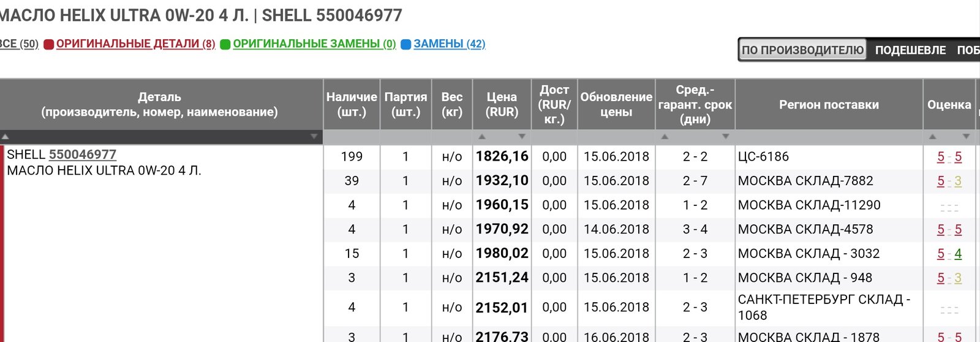Open rating 5-4 for МОСКВА СКЛАД - 3032
Screen dimensions: 980x342
(949, 254)
